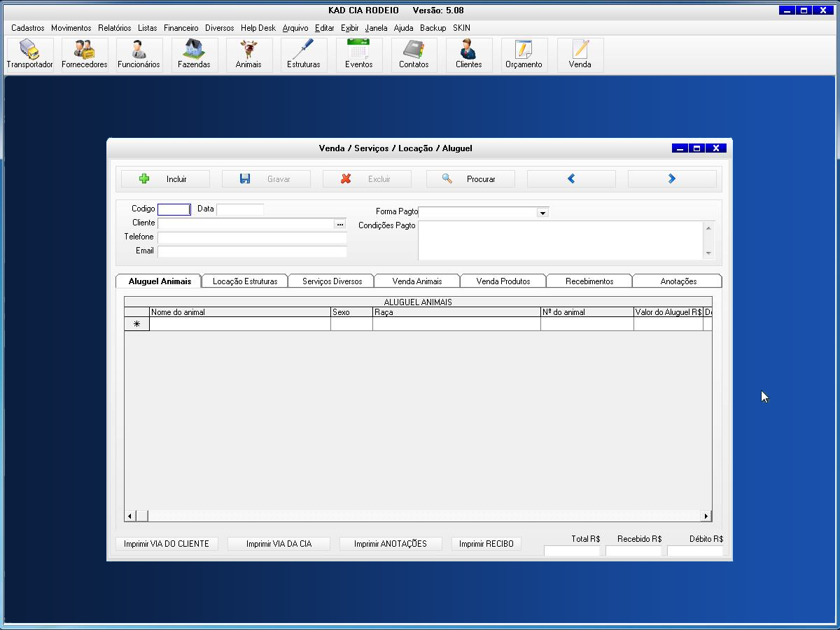
Task: Click the Data input field
Action: 240,209
